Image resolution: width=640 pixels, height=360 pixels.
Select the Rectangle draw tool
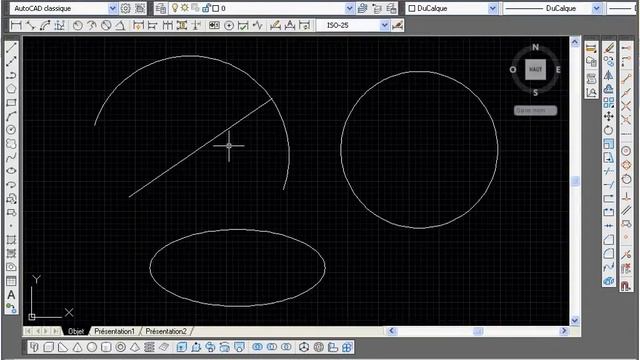(x=11, y=102)
